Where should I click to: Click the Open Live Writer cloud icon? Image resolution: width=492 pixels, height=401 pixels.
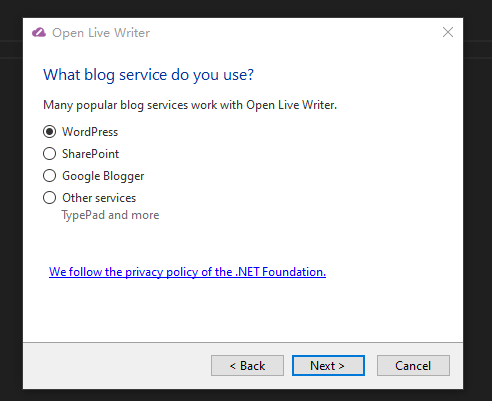coord(39,33)
